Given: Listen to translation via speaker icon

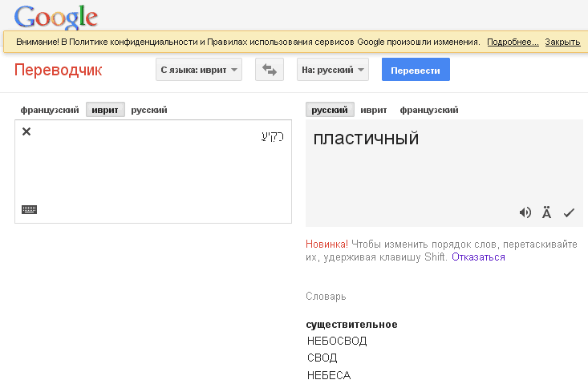Looking at the screenshot, I should 525,212.
